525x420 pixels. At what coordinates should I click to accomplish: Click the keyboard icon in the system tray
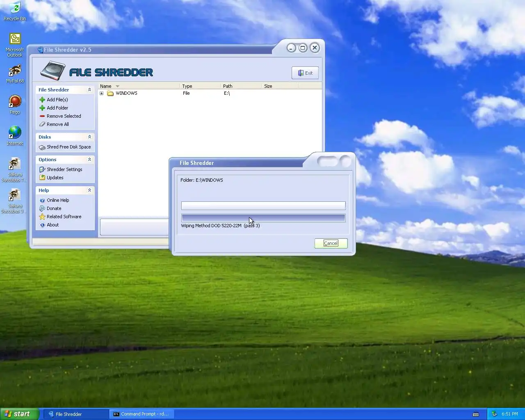click(476, 414)
